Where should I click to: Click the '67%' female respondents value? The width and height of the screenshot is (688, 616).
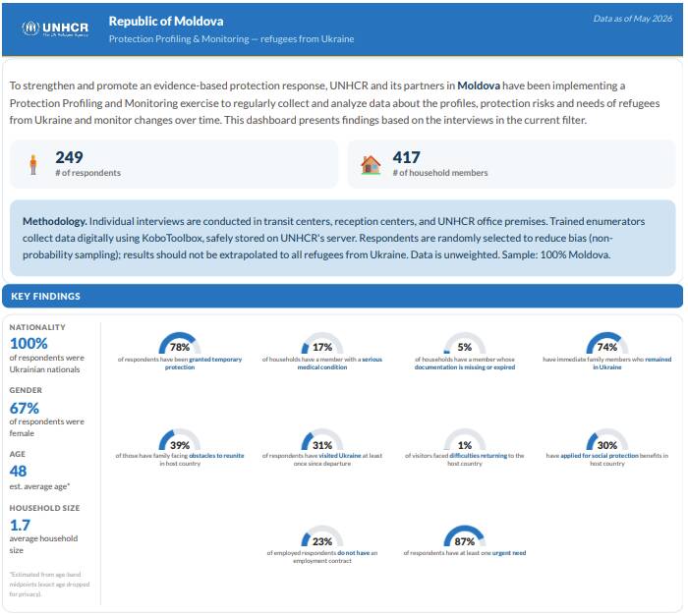click(25, 408)
